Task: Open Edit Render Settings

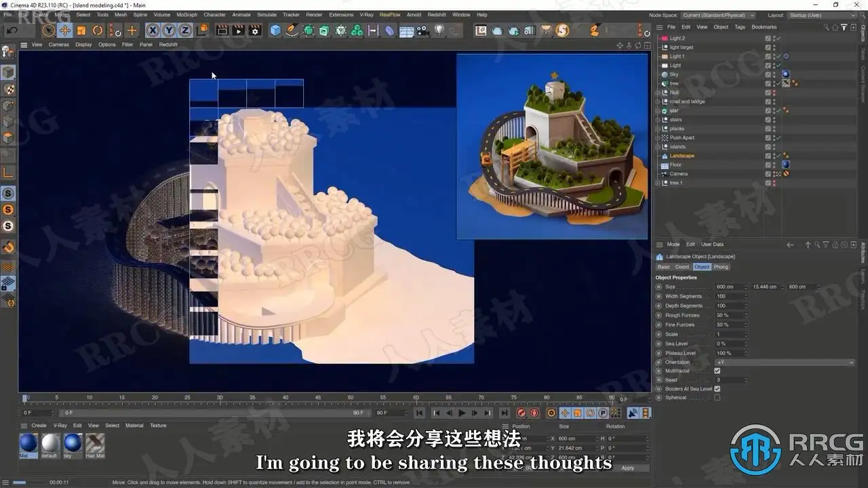Action: pos(255,30)
